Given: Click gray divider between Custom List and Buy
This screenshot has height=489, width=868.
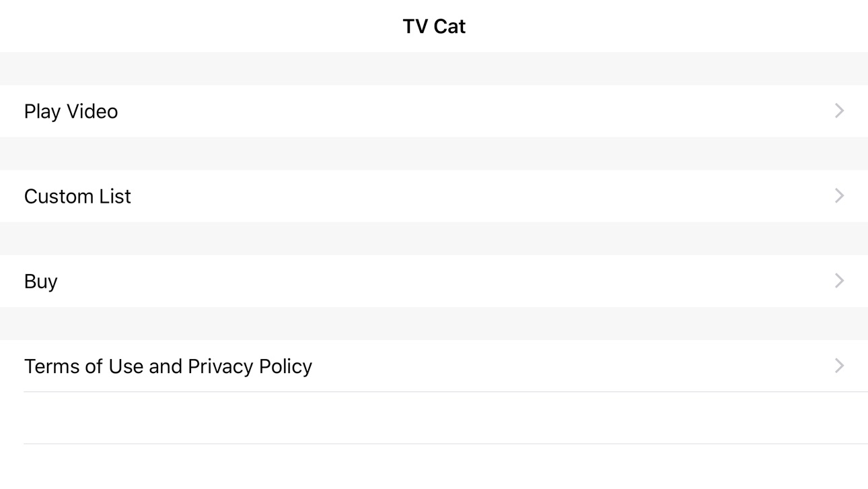Looking at the screenshot, I should [x=434, y=238].
